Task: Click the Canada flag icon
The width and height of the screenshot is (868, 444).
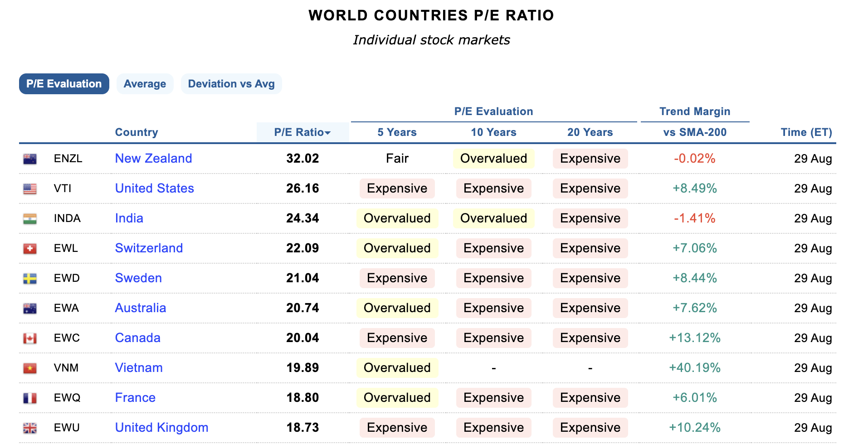Action: pyautogui.click(x=30, y=338)
